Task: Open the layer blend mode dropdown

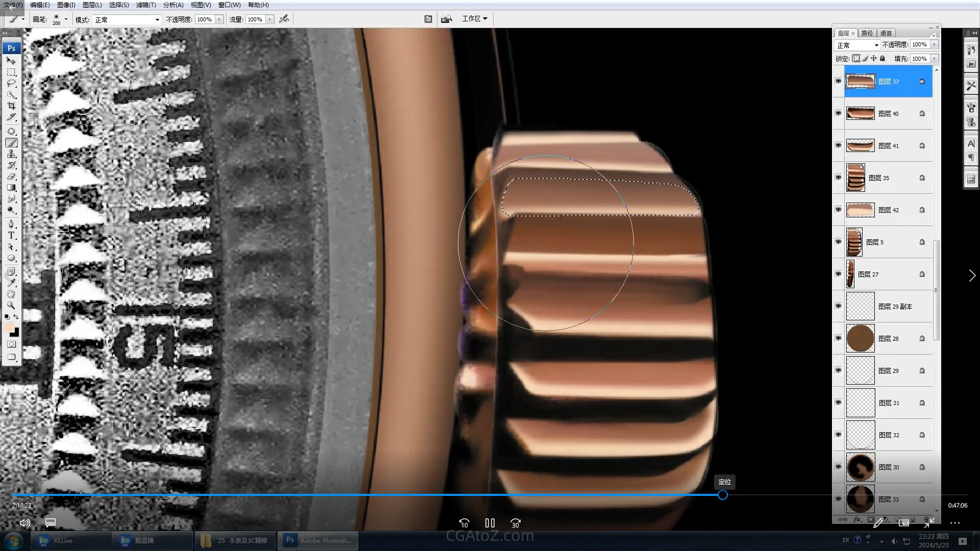Action: coord(857,45)
